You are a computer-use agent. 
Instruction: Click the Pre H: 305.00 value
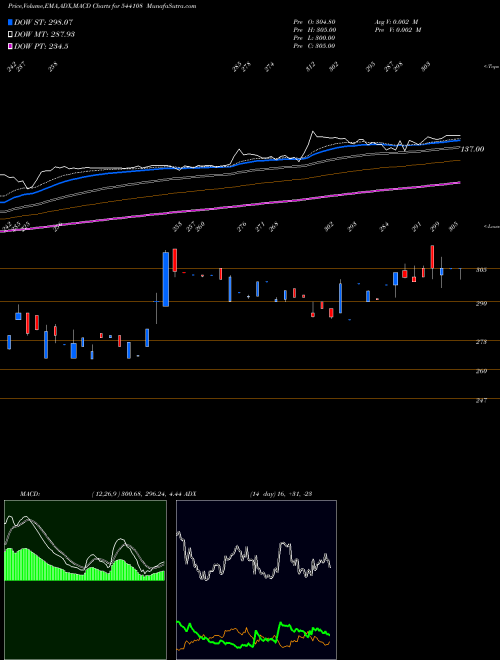[x=314, y=30]
